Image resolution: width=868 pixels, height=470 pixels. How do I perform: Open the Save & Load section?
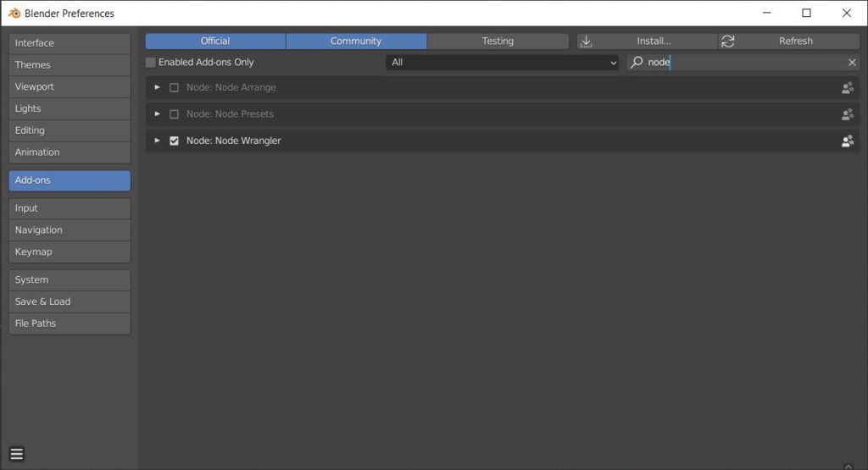pyautogui.click(x=70, y=302)
